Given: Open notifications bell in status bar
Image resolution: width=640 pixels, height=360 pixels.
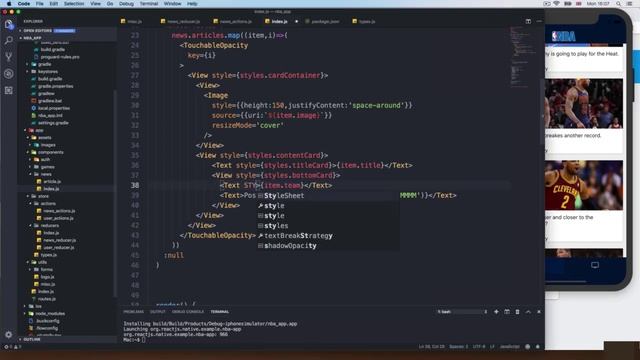Looking at the screenshot, I should click(538, 347).
